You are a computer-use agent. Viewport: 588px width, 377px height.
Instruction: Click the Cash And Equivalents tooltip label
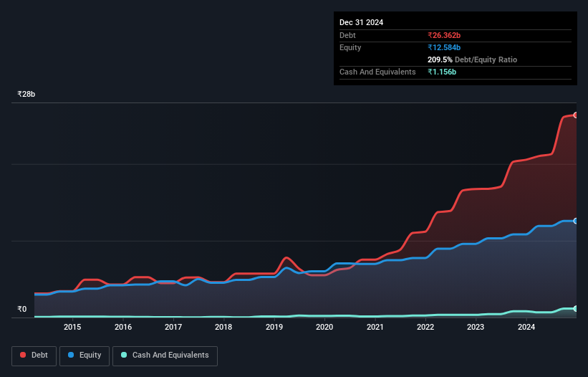coord(377,72)
